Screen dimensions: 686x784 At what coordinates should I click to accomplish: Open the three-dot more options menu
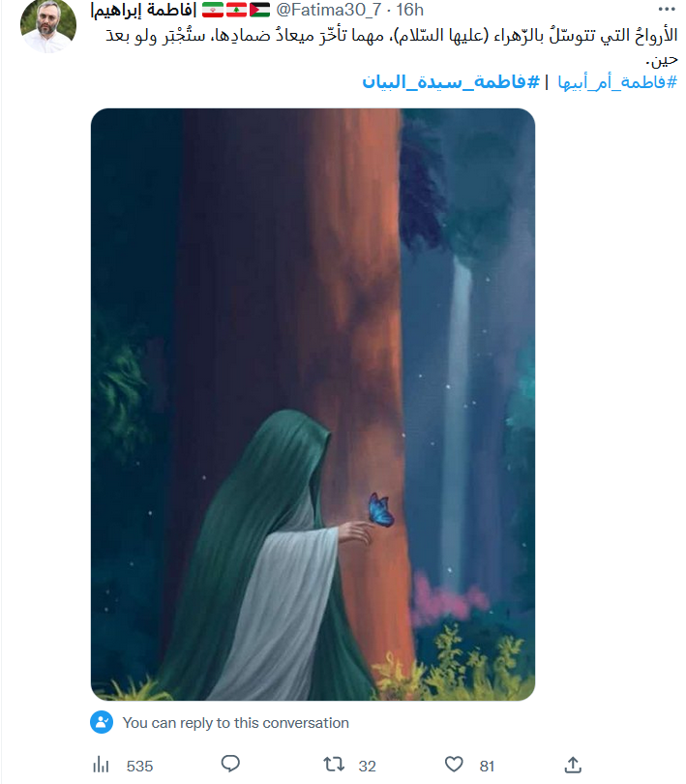click(x=667, y=9)
